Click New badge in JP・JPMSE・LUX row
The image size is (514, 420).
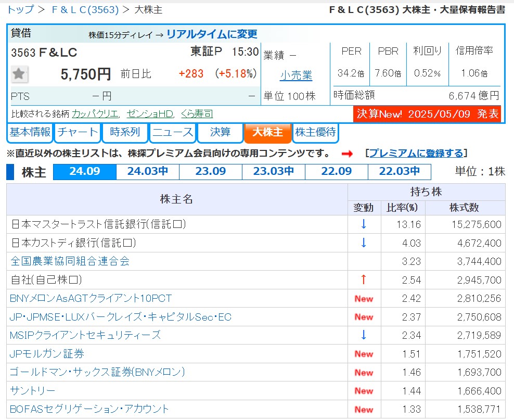coord(364,317)
